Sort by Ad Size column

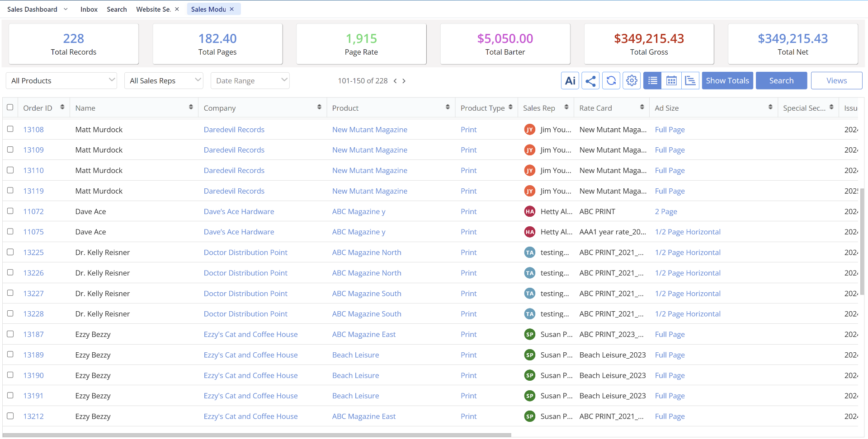click(770, 107)
